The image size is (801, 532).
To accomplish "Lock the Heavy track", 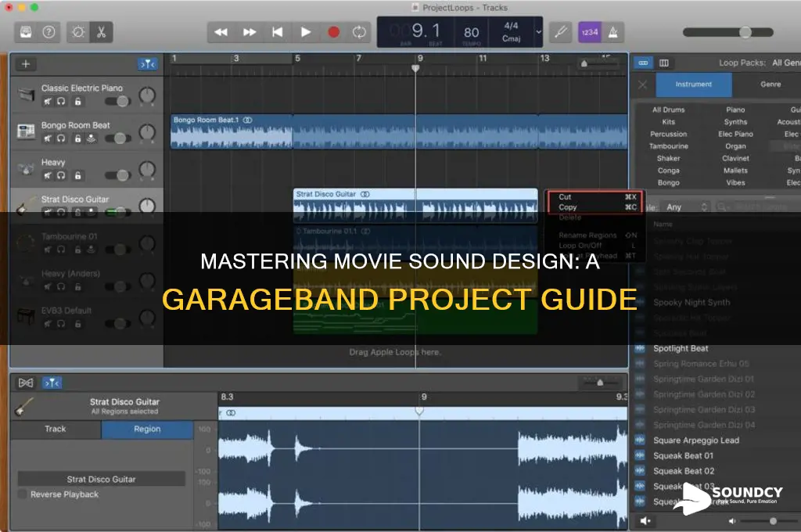I will (77, 176).
